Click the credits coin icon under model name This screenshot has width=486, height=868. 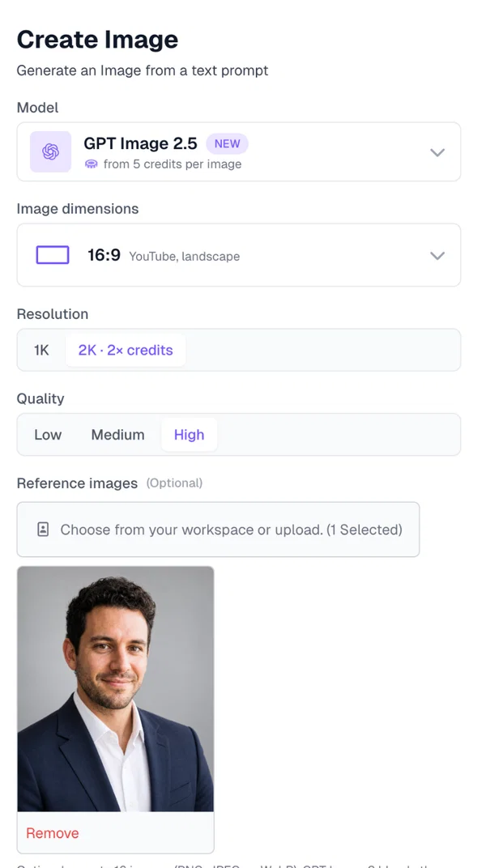coord(91,164)
